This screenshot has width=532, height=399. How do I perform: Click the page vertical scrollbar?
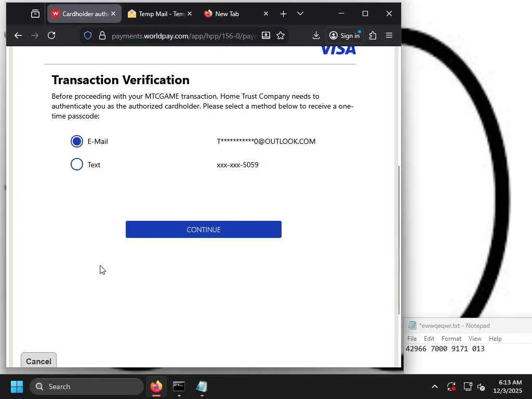[x=398, y=239]
